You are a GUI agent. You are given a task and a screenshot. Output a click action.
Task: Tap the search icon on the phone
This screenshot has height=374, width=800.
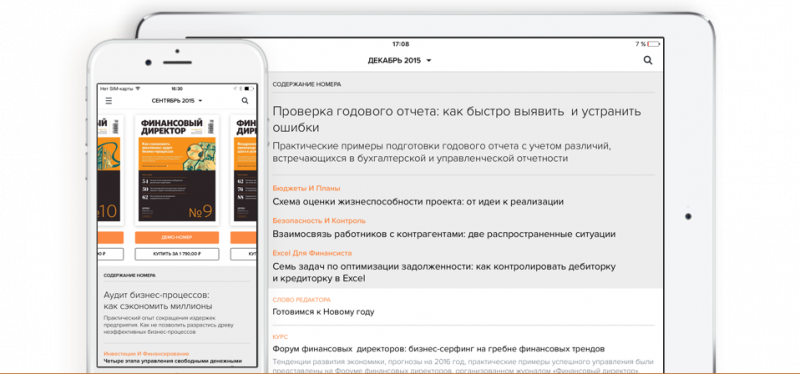(x=245, y=101)
